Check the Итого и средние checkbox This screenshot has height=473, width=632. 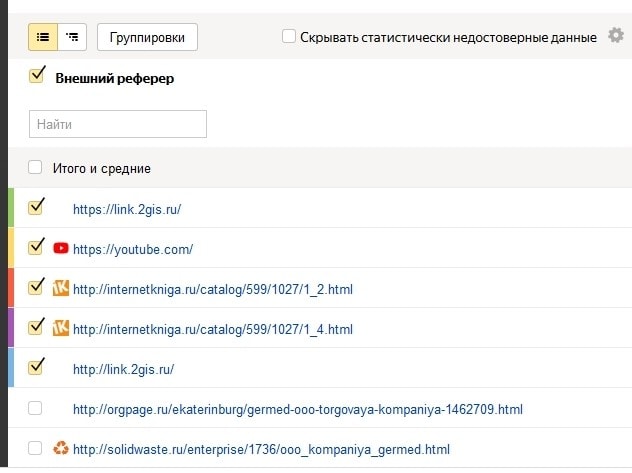click(x=36, y=168)
